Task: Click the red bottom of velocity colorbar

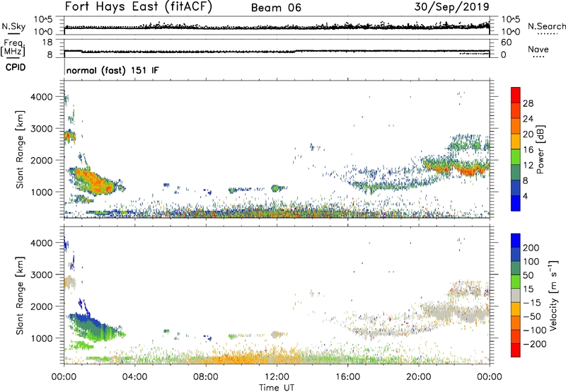Action: click(516, 350)
